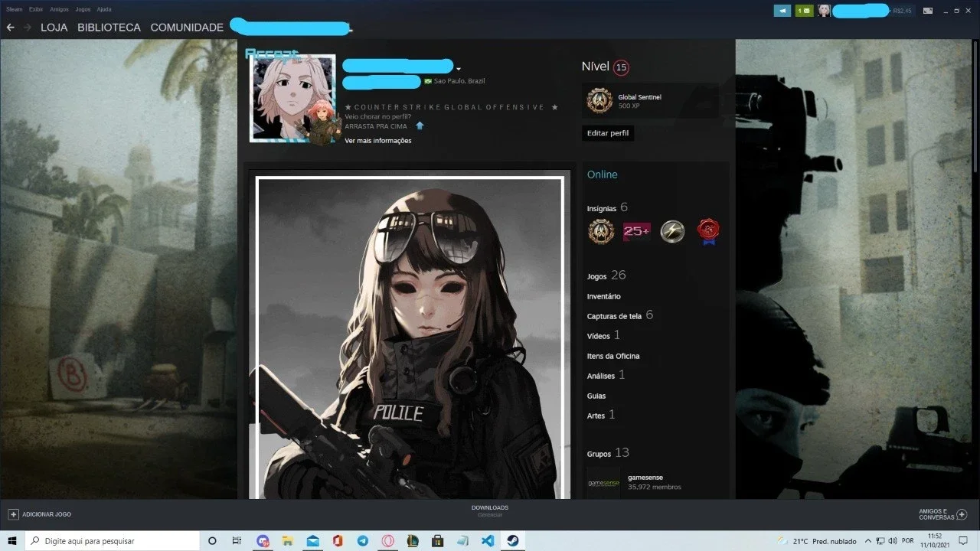Open Amigos e Conversas chat icon
This screenshot has width=980, height=551.
(x=962, y=514)
